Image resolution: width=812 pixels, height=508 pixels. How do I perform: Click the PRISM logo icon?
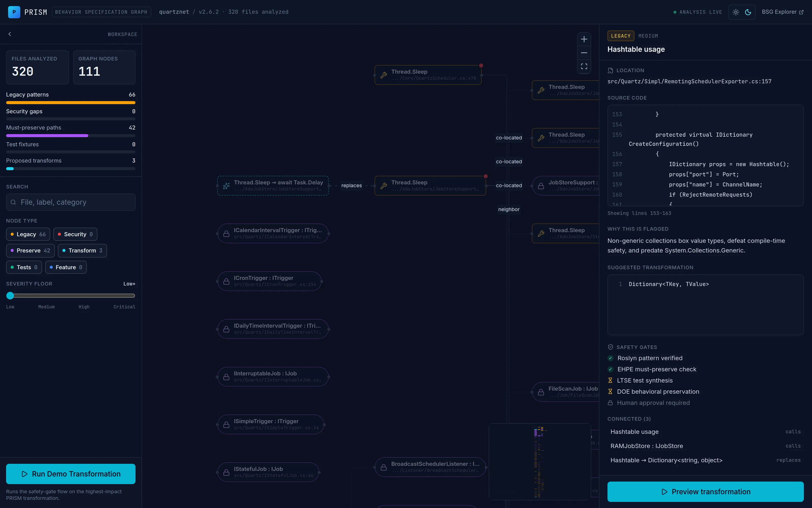[x=14, y=12]
